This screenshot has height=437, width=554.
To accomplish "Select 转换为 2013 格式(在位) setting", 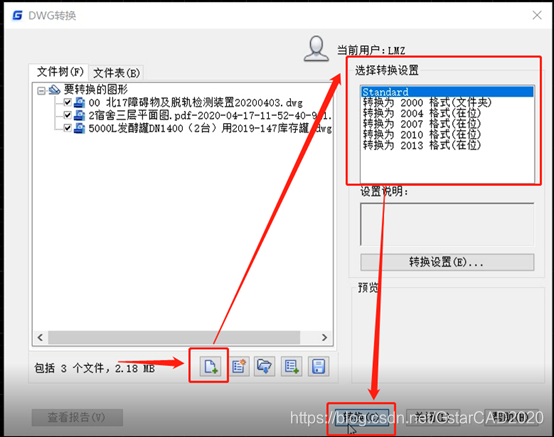I will 422,145.
